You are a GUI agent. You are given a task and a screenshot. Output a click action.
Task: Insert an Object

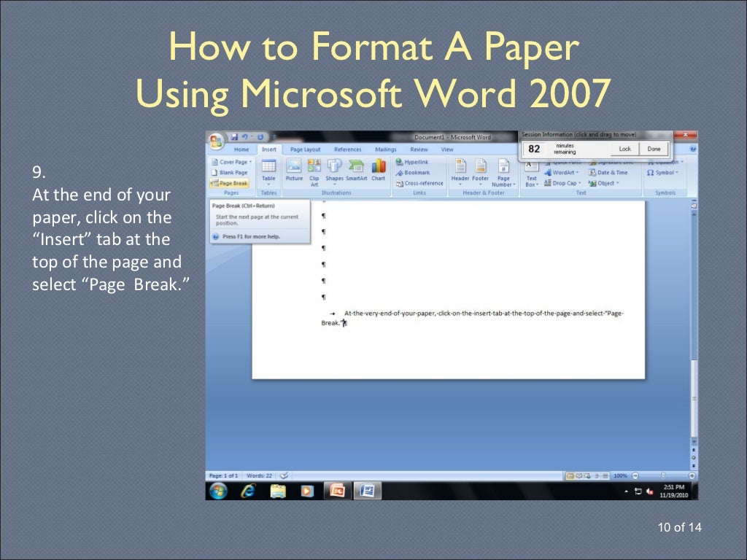[x=603, y=183]
